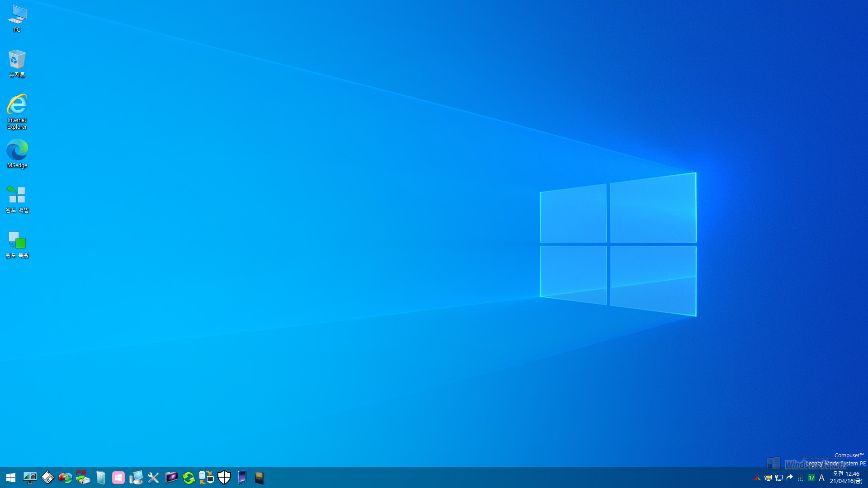This screenshot has width=868, height=488.
Task: Open the Windows Start menu
Action: pos(11,478)
